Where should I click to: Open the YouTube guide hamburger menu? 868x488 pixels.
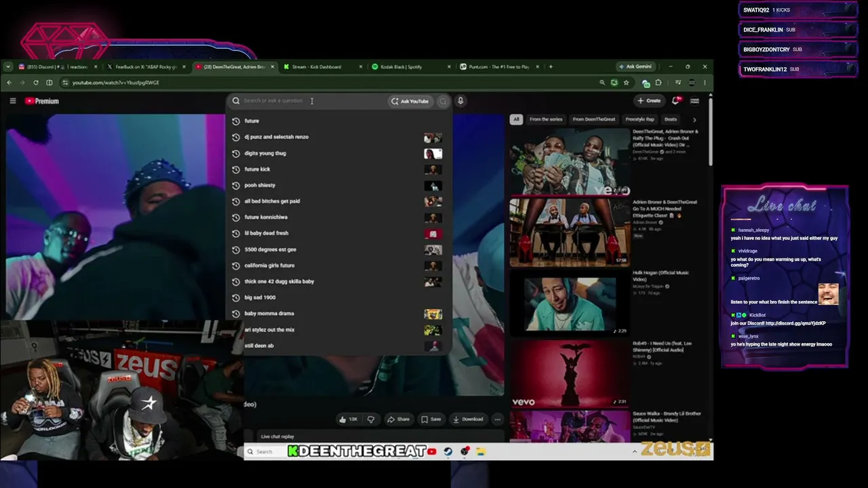(x=13, y=101)
